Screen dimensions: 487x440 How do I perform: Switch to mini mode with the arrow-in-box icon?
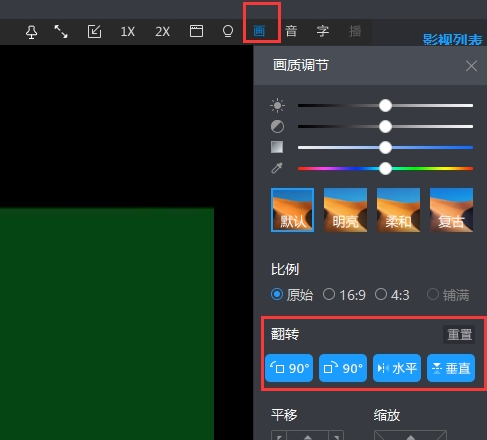coord(94,32)
